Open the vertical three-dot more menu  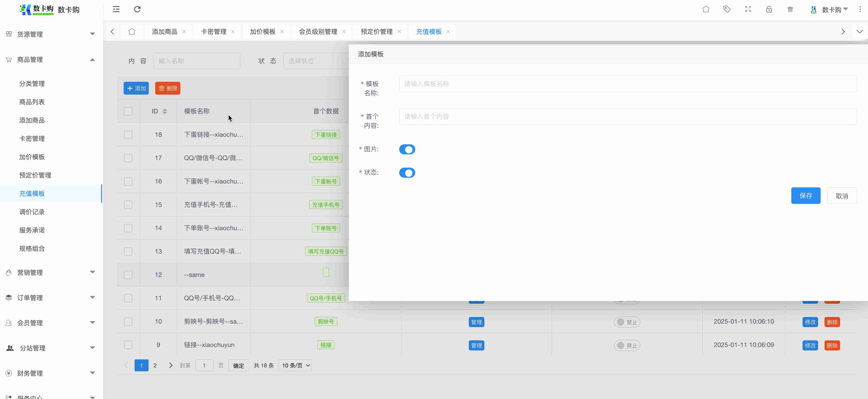pyautogui.click(x=860, y=9)
